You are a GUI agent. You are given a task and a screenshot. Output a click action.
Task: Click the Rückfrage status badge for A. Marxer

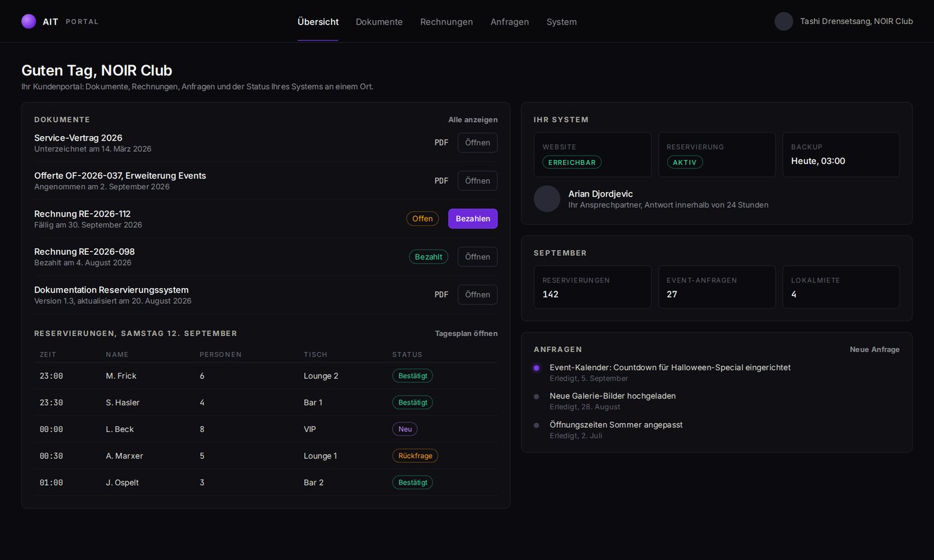click(415, 456)
